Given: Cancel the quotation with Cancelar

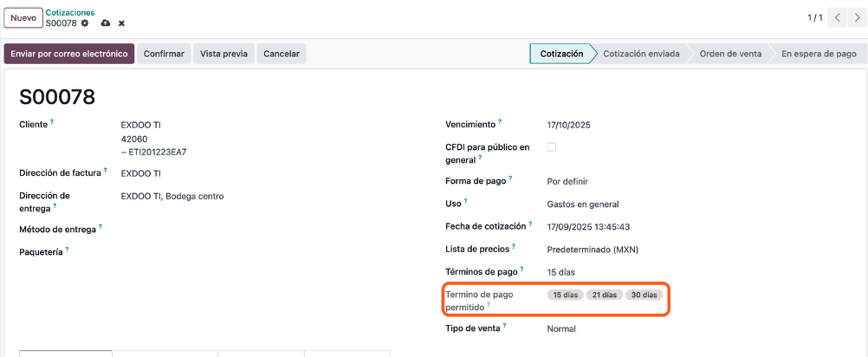Looking at the screenshot, I should point(282,54).
